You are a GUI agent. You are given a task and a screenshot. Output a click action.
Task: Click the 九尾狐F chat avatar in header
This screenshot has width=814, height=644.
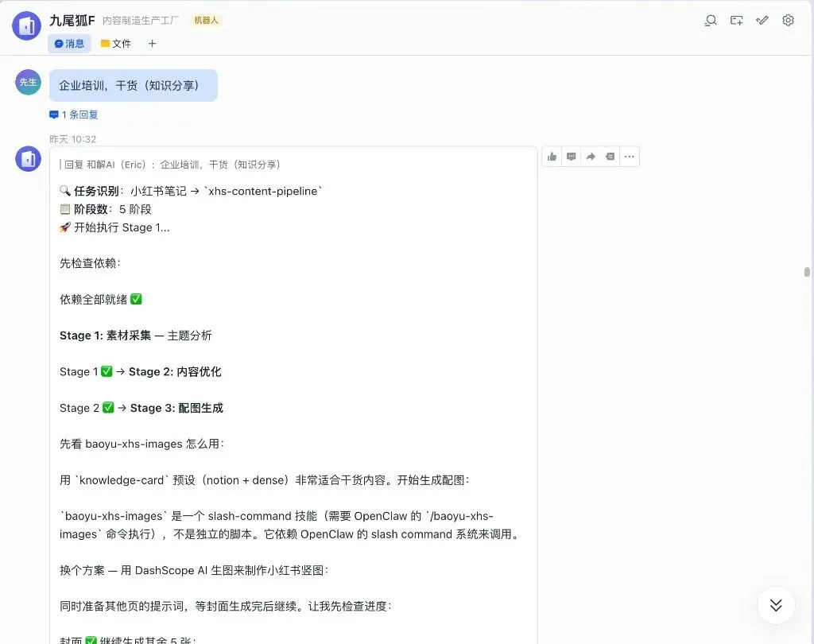click(26, 25)
